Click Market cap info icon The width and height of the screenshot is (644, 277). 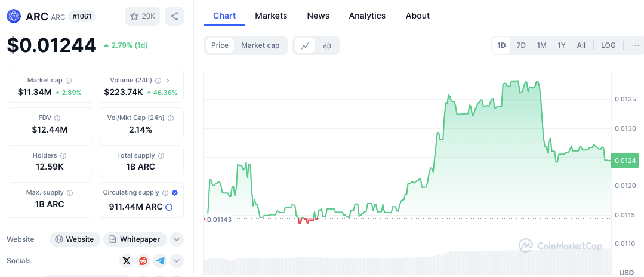(69, 81)
